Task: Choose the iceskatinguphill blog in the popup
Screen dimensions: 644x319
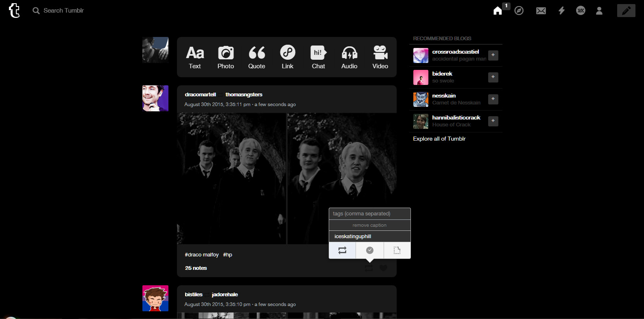Action: (370, 237)
